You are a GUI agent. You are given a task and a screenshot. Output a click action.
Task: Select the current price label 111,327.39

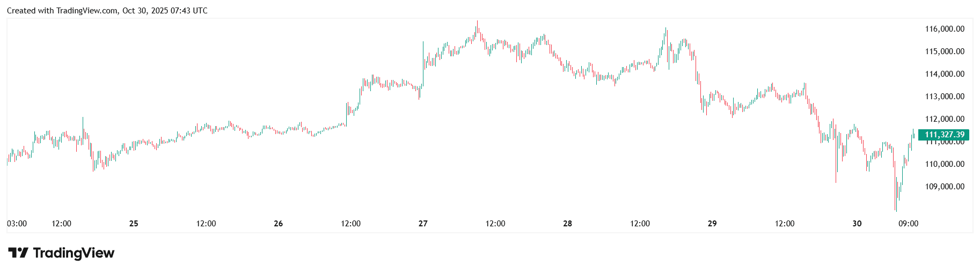[944, 135]
